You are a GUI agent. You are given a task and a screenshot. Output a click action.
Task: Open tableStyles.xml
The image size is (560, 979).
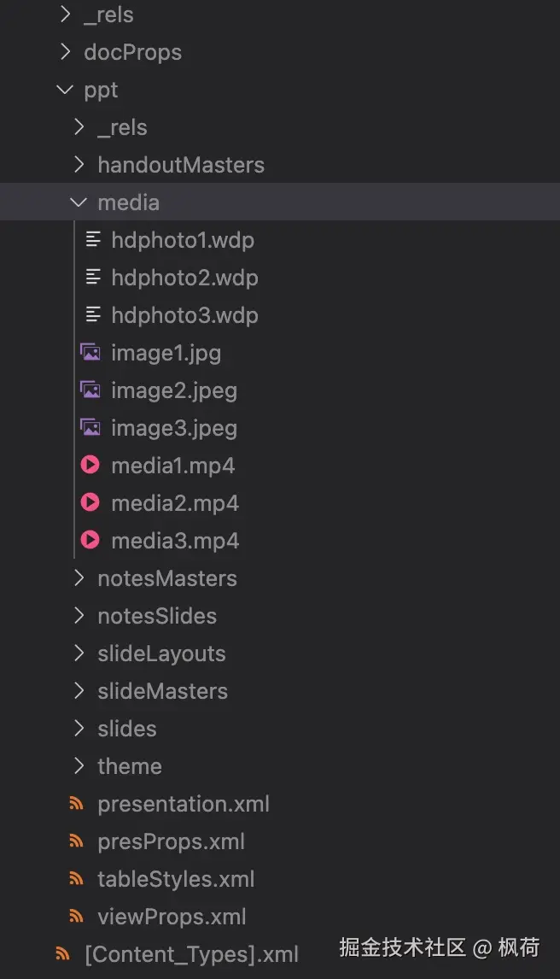(x=176, y=879)
